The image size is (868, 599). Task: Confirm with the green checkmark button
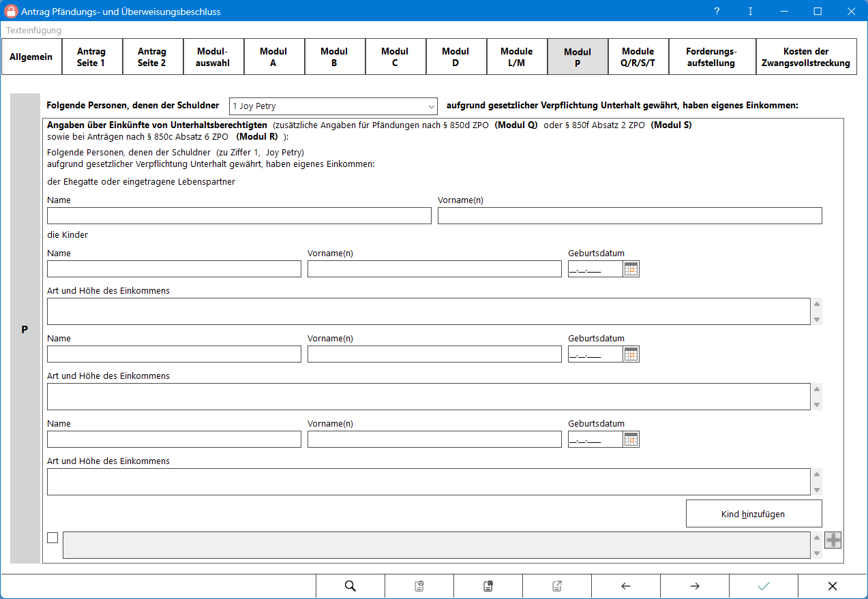click(764, 586)
